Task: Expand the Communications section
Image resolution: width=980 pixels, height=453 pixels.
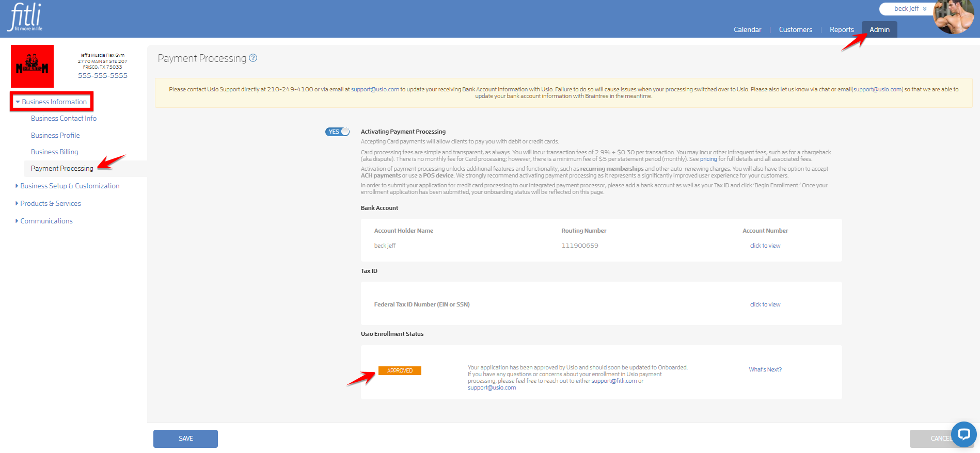Action: 44,221
